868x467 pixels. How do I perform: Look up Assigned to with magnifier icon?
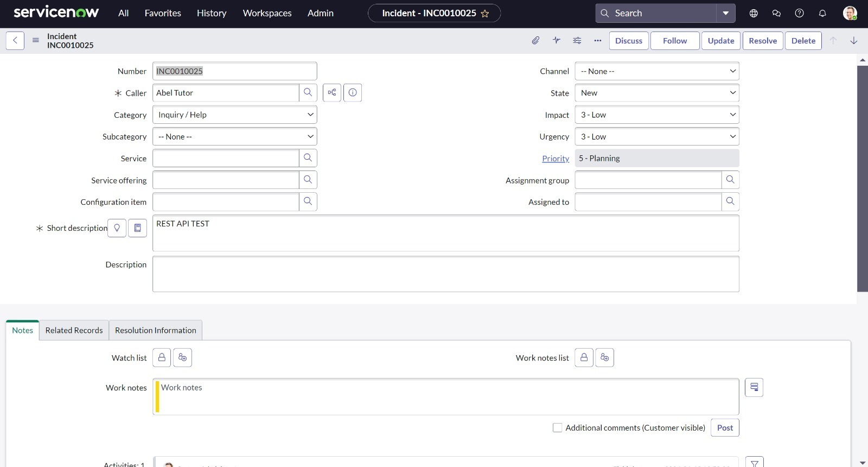tap(730, 201)
